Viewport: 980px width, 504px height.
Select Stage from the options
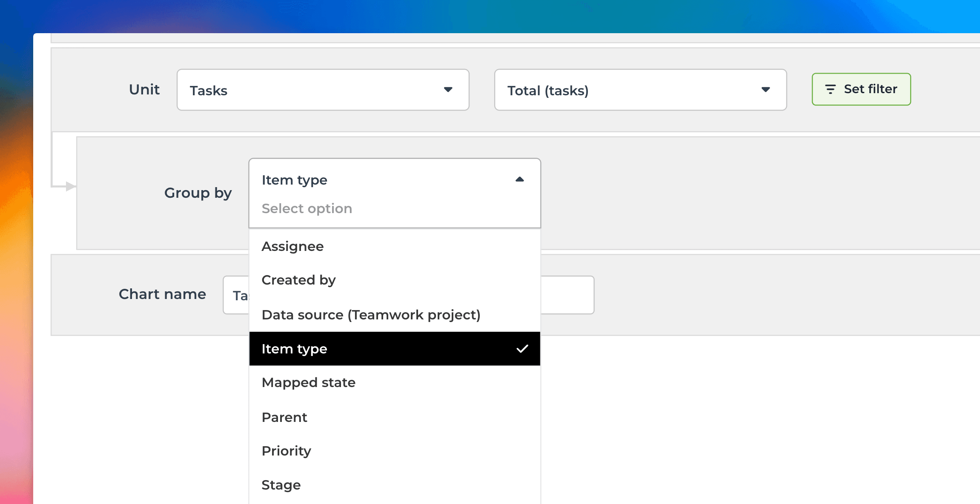coord(281,485)
